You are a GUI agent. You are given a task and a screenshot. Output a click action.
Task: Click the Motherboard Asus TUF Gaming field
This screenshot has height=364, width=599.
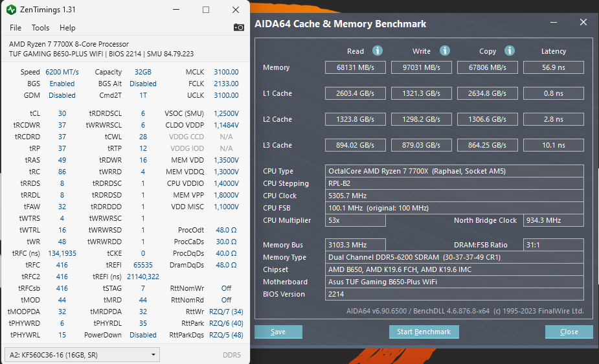454,282
